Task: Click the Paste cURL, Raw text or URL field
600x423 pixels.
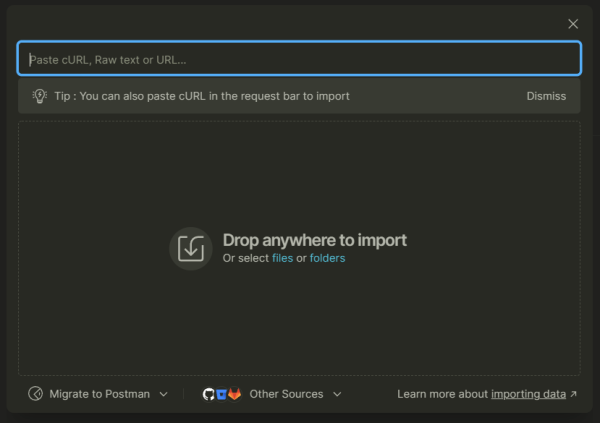Action: pyautogui.click(x=299, y=59)
